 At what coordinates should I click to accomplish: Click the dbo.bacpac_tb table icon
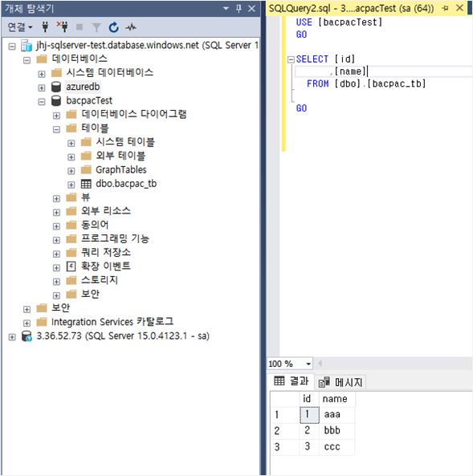pyautogui.click(x=86, y=184)
